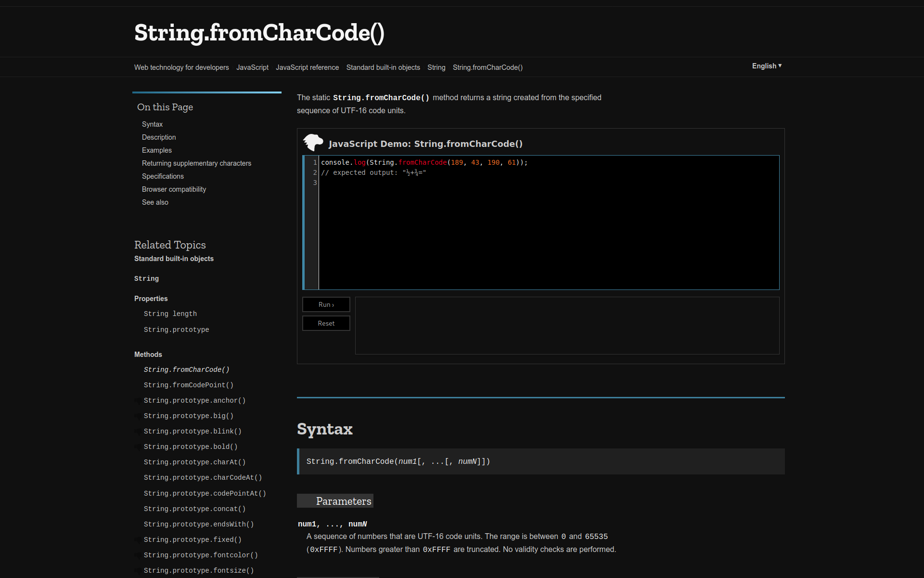Open String.prototype.endsWith() method page

pyautogui.click(x=199, y=524)
